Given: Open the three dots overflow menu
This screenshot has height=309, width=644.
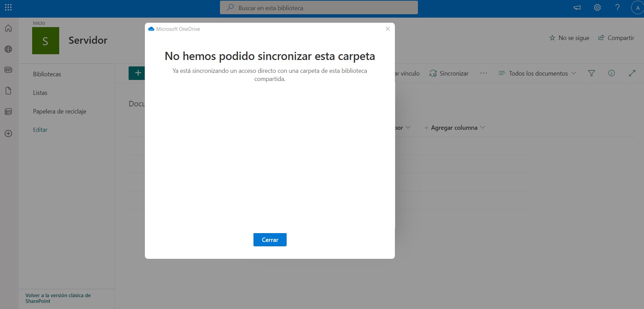Looking at the screenshot, I should (x=484, y=73).
